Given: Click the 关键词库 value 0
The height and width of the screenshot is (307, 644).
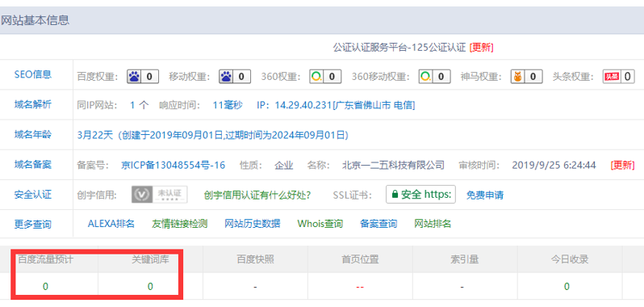Looking at the screenshot, I should click(150, 287).
